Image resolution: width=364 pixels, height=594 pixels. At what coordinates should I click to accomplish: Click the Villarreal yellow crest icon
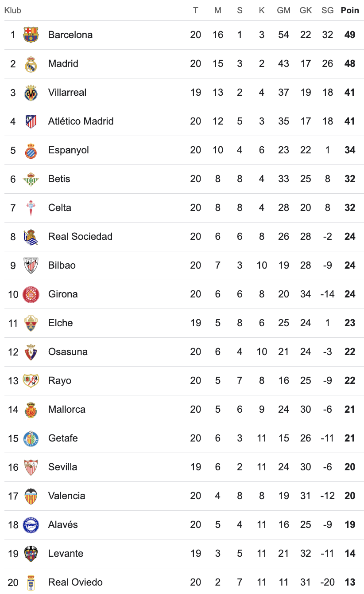click(x=31, y=93)
